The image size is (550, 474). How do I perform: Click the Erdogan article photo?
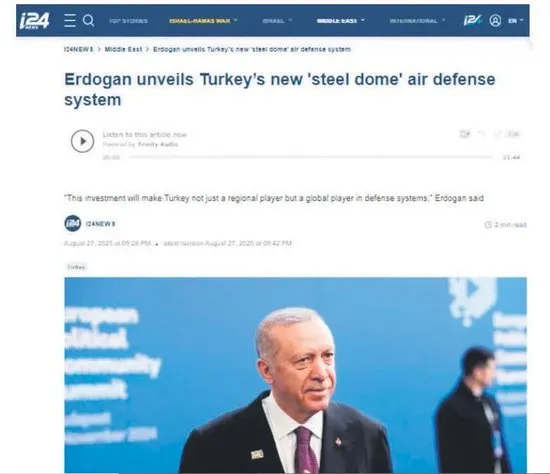point(295,375)
